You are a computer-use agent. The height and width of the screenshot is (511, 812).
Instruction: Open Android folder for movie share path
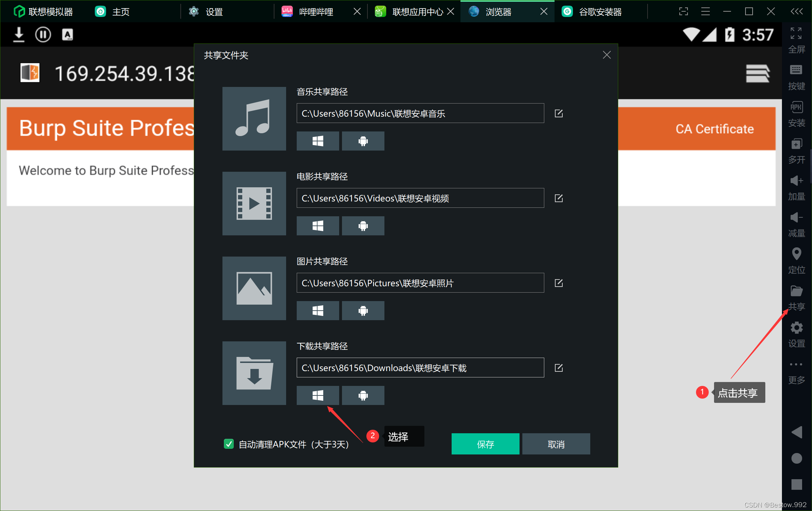coord(363,226)
